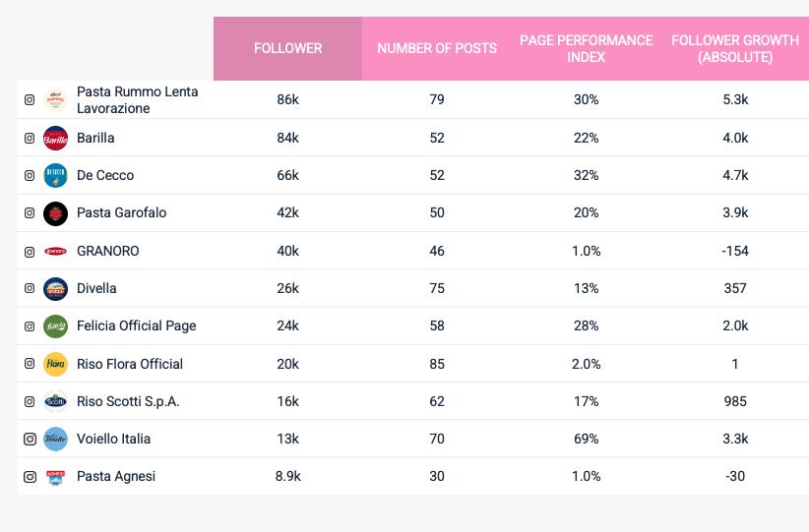Click the Pasta Garofalo logo icon
The height and width of the screenshot is (532, 809).
[x=56, y=213]
